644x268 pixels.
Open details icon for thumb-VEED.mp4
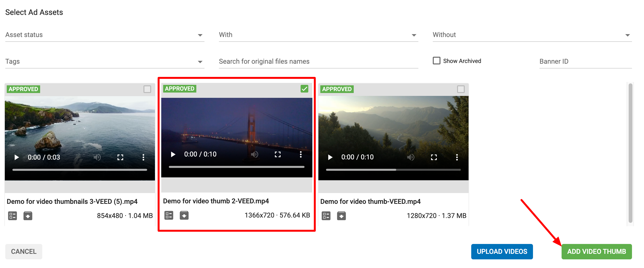(326, 216)
